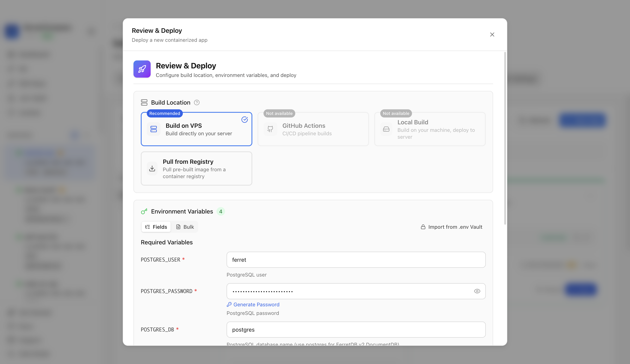
Task: Click the 'PostgreSQL user' hint text
Action: point(247,275)
